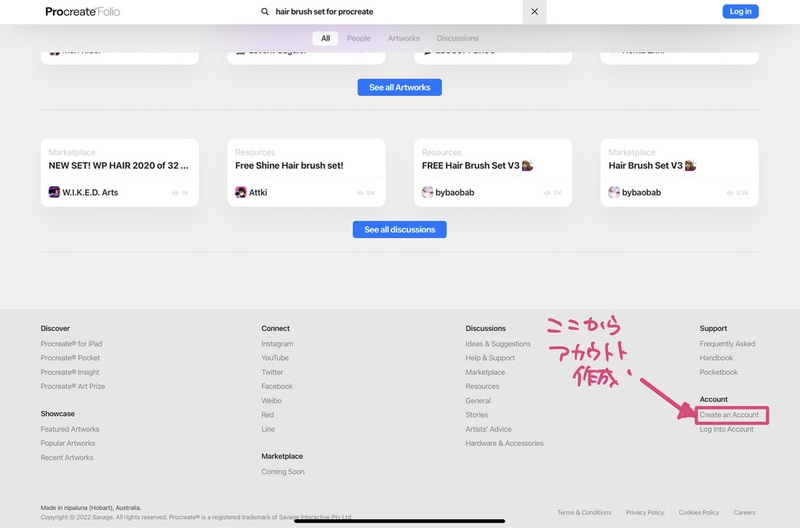Open FREE Hair Brush Set V3 resources card
Image resolution: width=800 pixels, height=528 pixels.
(x=493, y=172)
